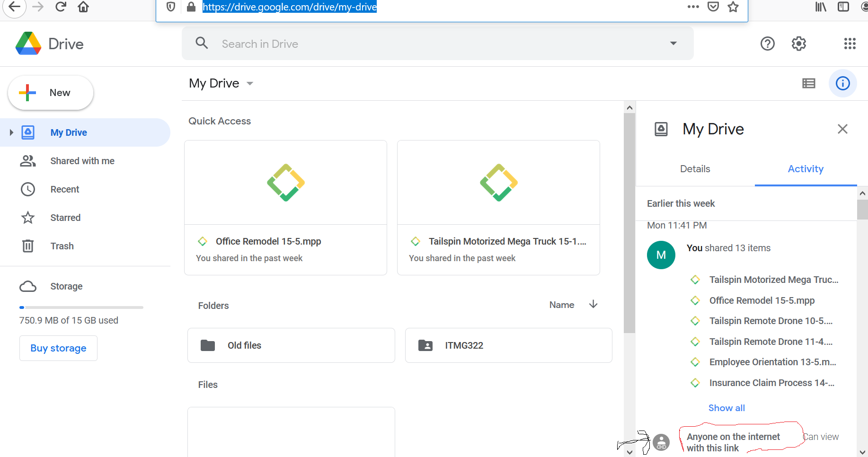The image size is (868, 457).
Task: Toggle the view details info icon
Action: pyautogui.click(x=843, y=83)
